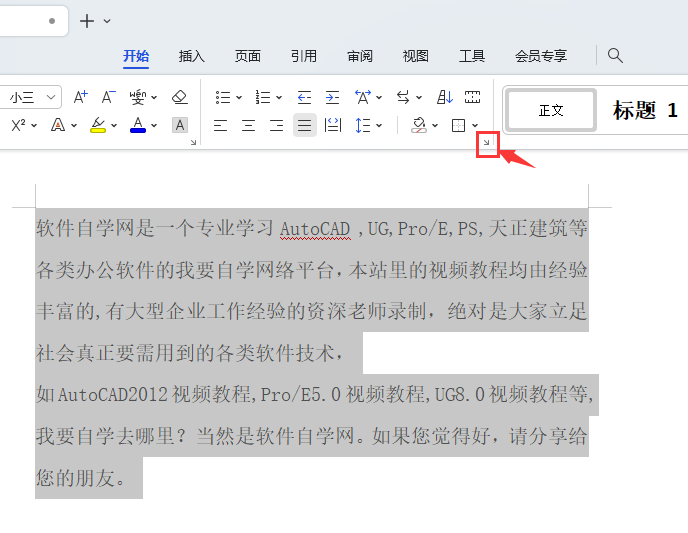This screenshot has width=688, height=533.
Task: Switch to the 开始 tab
Action: coord(136,56)
